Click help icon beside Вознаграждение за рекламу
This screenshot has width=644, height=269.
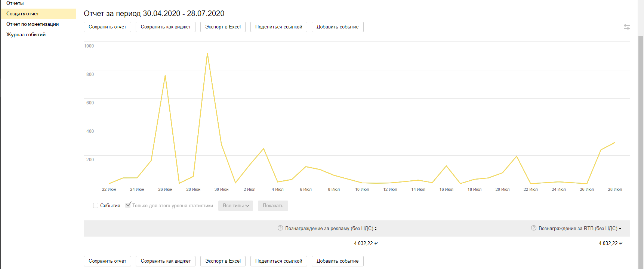pos(280,228)
